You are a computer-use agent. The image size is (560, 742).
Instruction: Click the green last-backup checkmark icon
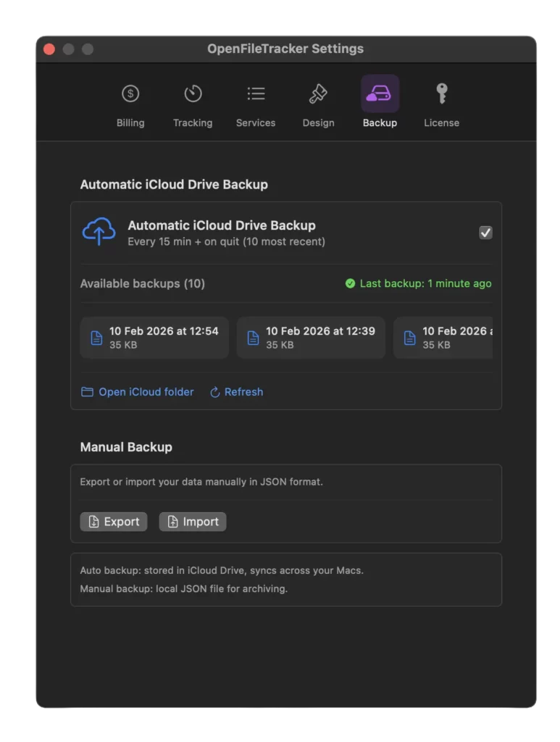coord(350,283)
